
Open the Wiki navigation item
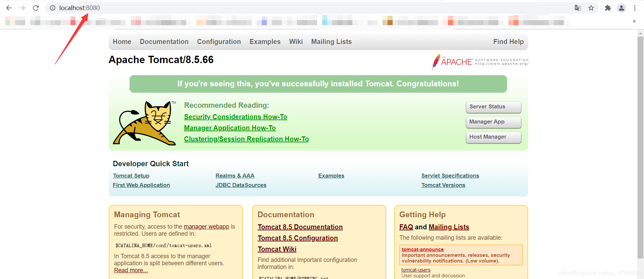pos(296,42)
